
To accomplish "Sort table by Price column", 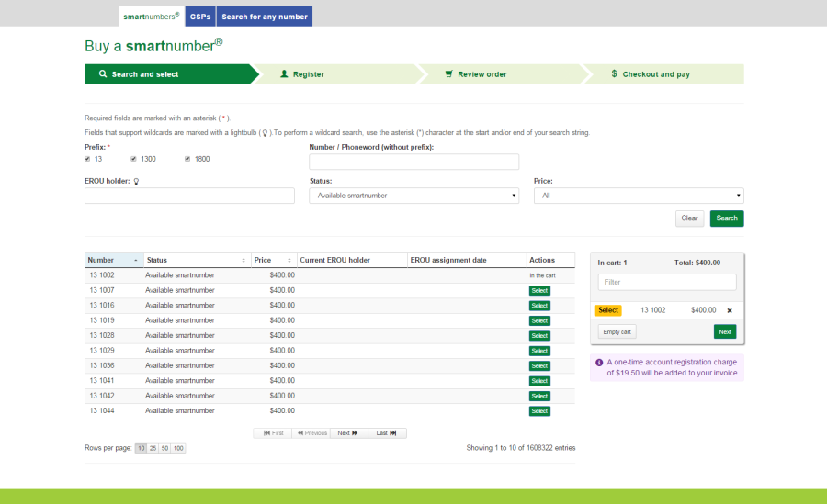I will point(273,260).
